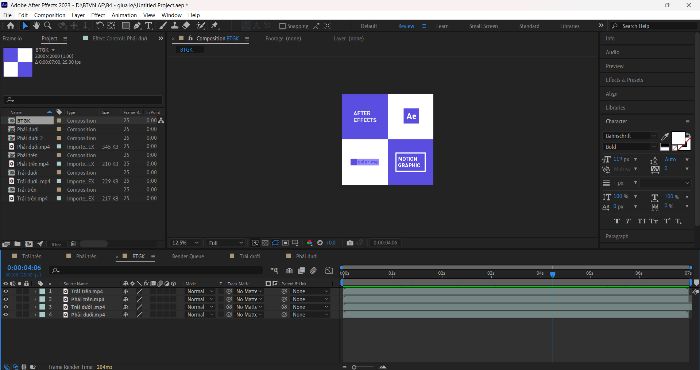Expand the Phải dưới.mp4 layer properties arrow

[x=36, y=315]
